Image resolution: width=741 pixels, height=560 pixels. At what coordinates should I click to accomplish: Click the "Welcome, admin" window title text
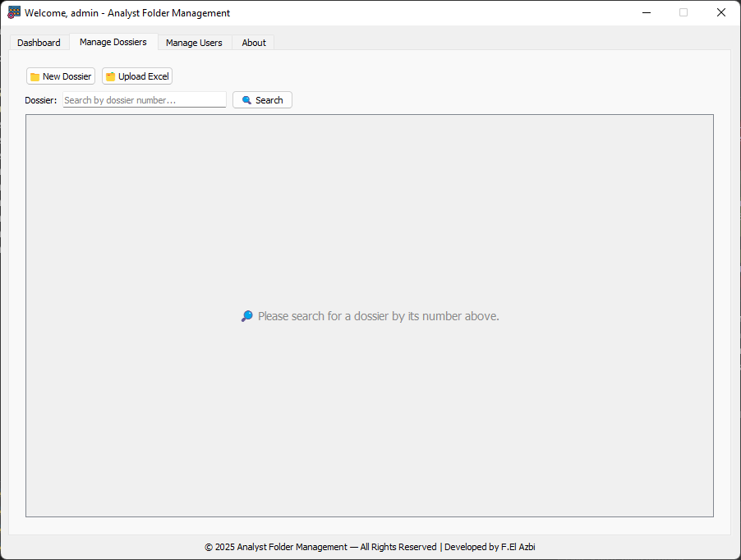pos(127,13)
